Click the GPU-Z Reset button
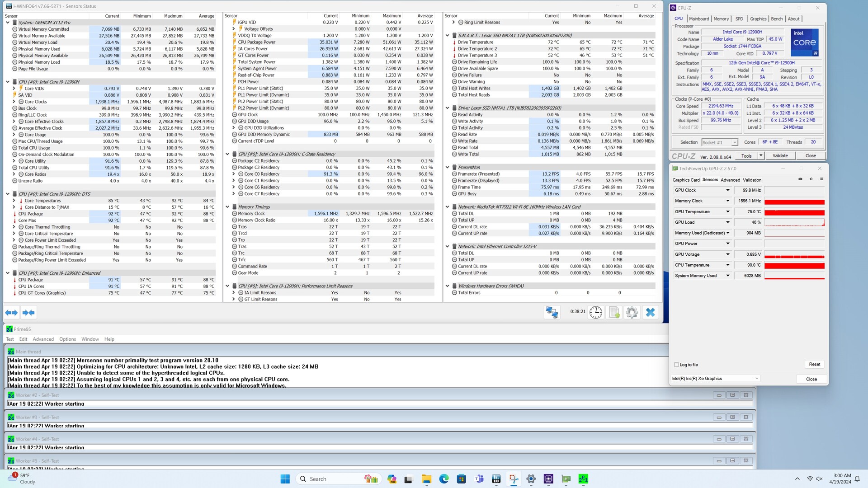 pyautogui.click(x=814, y=364)
